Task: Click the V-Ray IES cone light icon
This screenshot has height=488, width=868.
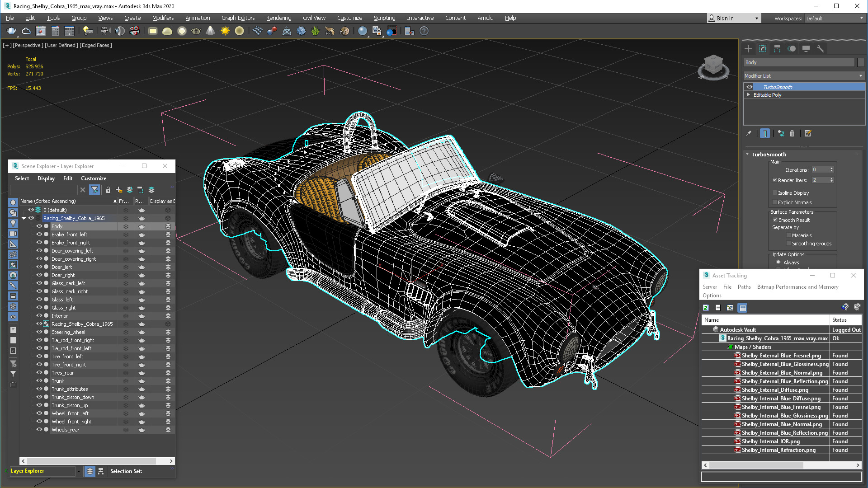Action: pos(211,31)
